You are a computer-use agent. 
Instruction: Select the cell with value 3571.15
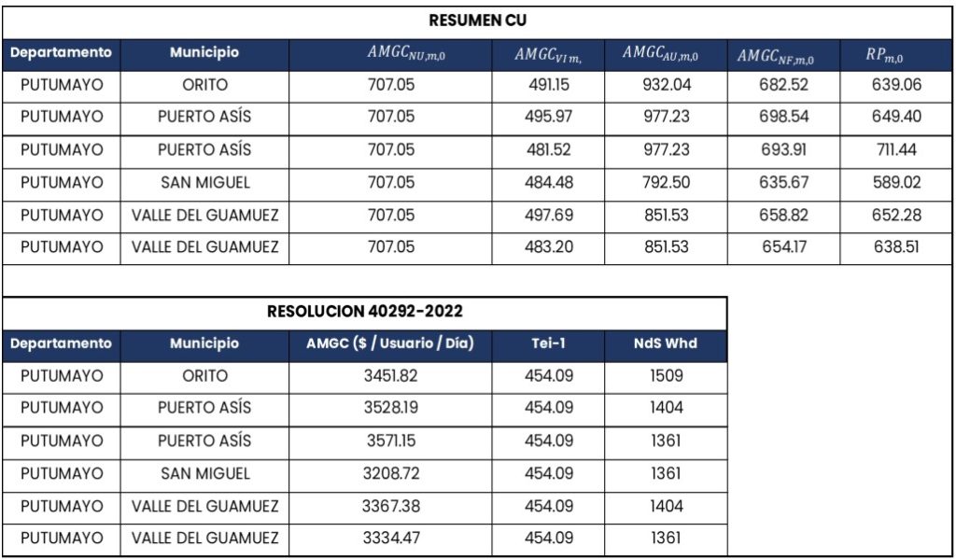390,441
